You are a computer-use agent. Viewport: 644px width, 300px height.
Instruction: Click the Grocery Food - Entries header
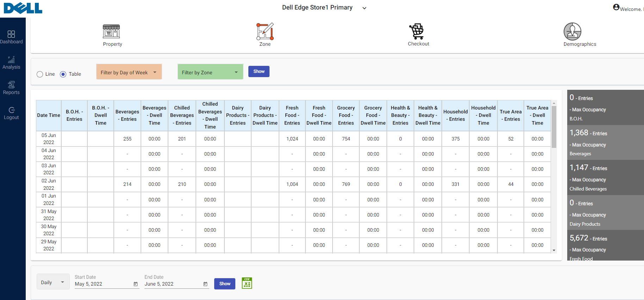(x=346, y=115)
